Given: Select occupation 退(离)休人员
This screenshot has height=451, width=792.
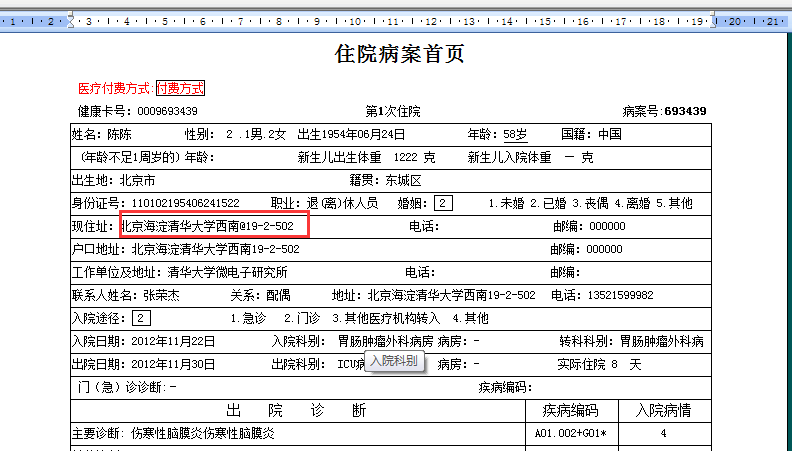Looking at the screenshot, I should 342,204.
